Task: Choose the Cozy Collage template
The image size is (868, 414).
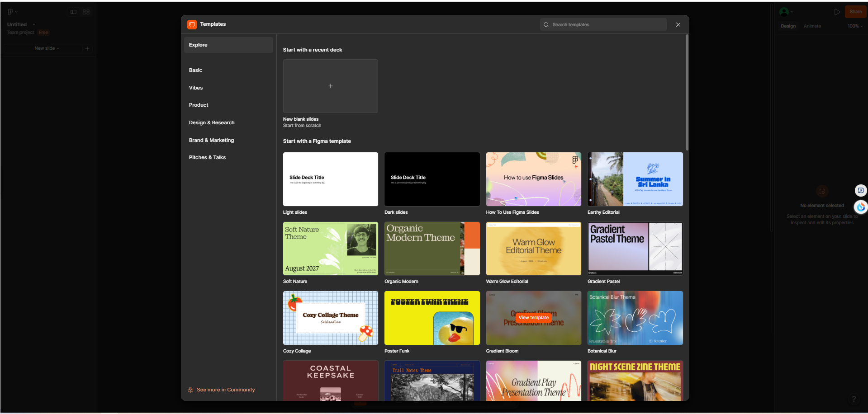Action: [x=331, y=318]
